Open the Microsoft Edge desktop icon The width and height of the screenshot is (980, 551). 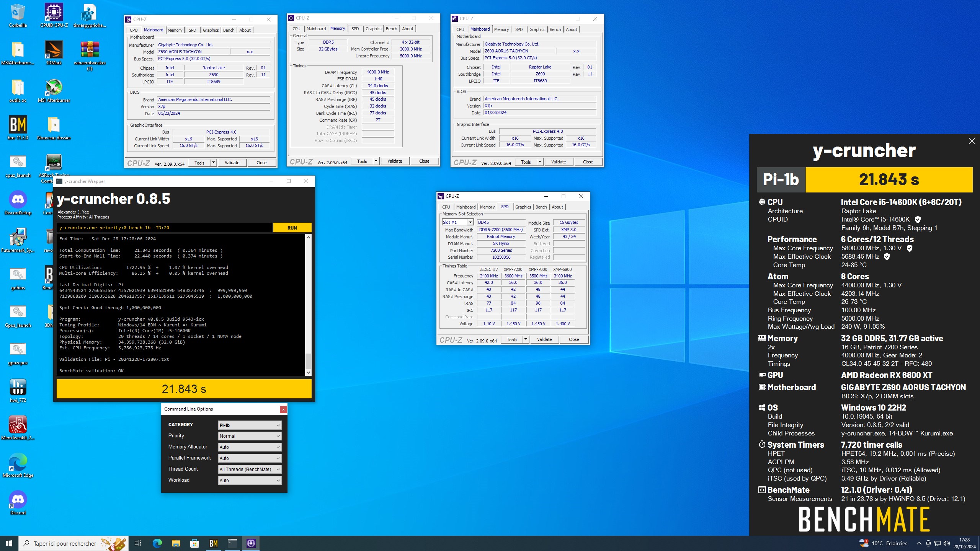pyautogui.click(x=18, y=466)
